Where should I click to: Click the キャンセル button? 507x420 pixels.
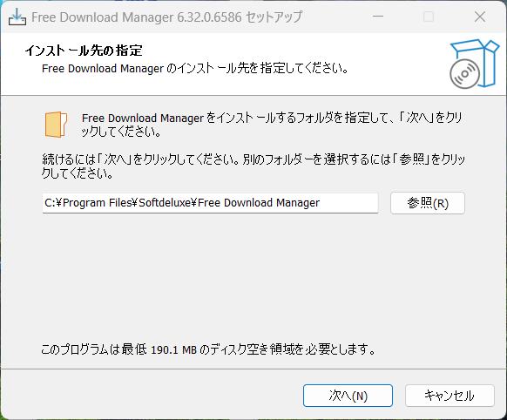[x=450, y=396]
